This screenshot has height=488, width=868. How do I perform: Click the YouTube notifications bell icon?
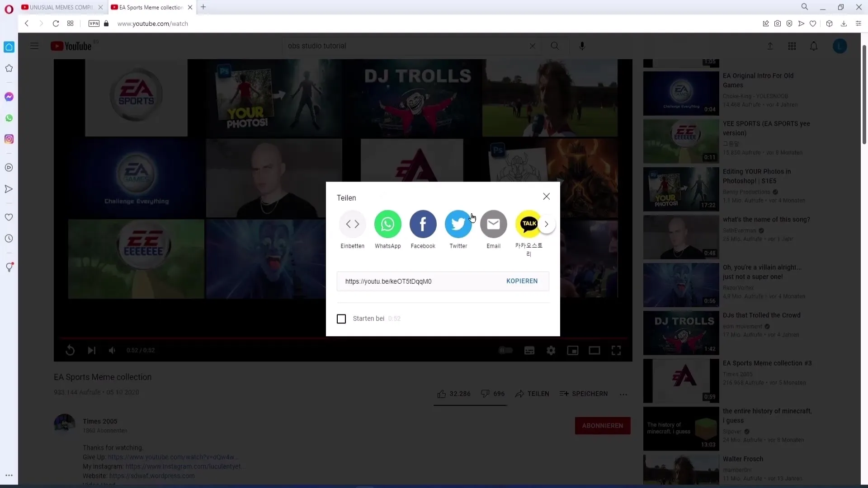[x=814, y=46]
